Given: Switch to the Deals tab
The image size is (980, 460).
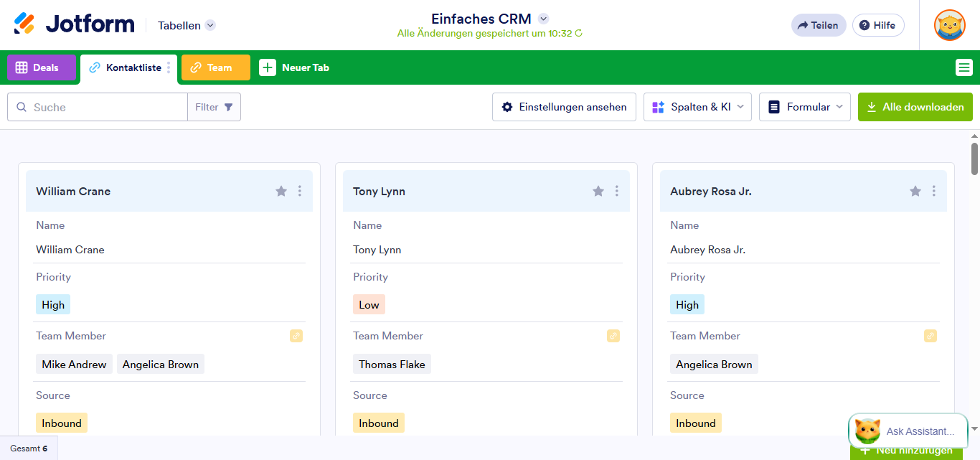Looking at the screenshot, I should click(x=41, y=67).
